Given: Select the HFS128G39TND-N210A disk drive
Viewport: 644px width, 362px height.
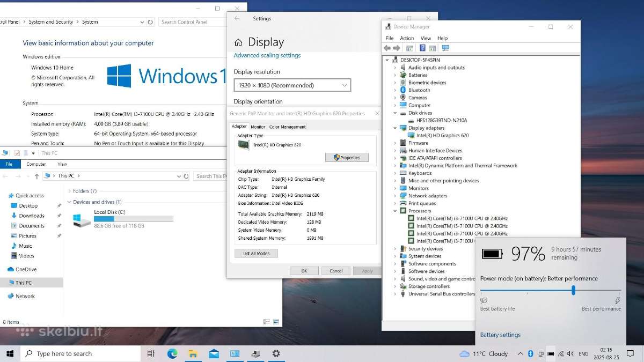Looking at the screenshot, I should (x=441, y=120).
